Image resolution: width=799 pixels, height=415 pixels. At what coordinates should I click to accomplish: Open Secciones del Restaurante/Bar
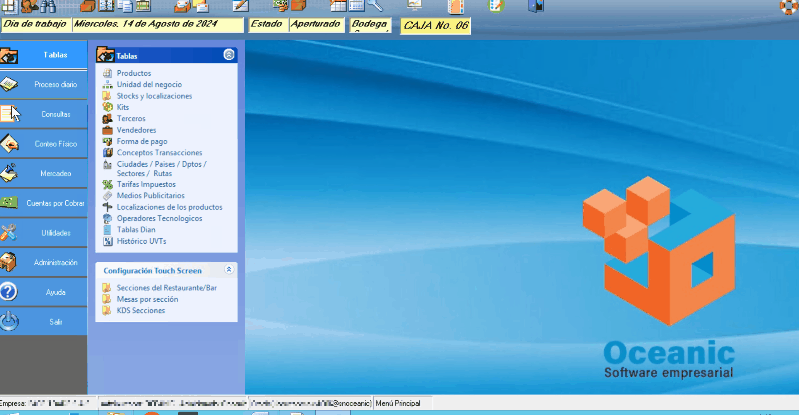pyautogui.click(x=166, y=288)
